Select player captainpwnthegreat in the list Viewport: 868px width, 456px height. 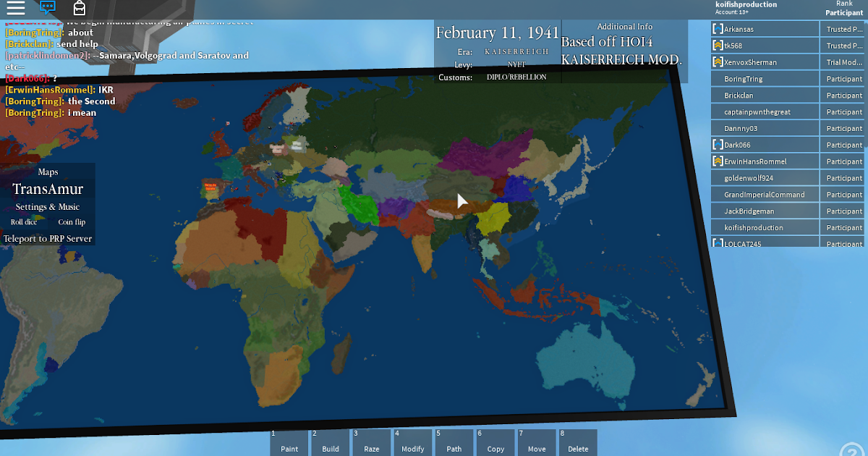[765, 111]
